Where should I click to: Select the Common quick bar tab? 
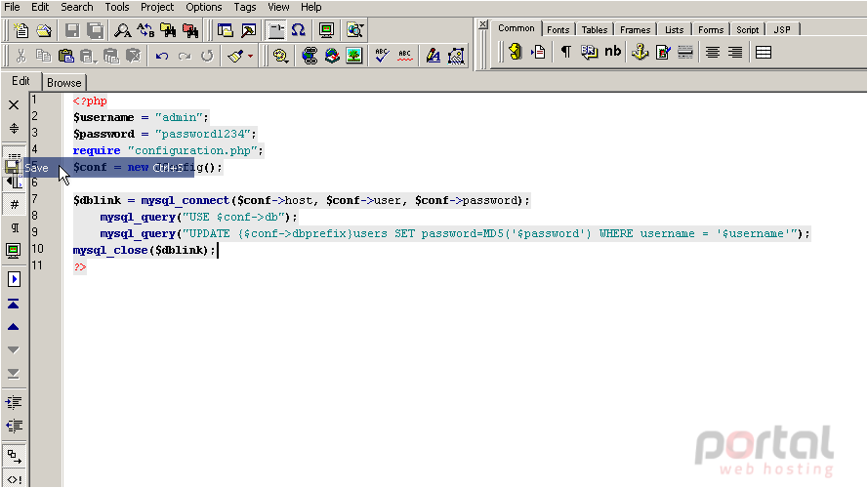pos(516,28)
